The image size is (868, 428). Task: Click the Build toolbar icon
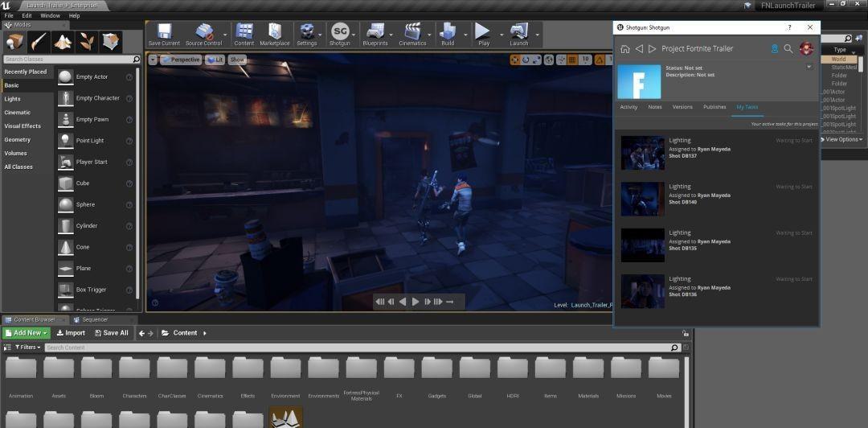tap(448, 35)
